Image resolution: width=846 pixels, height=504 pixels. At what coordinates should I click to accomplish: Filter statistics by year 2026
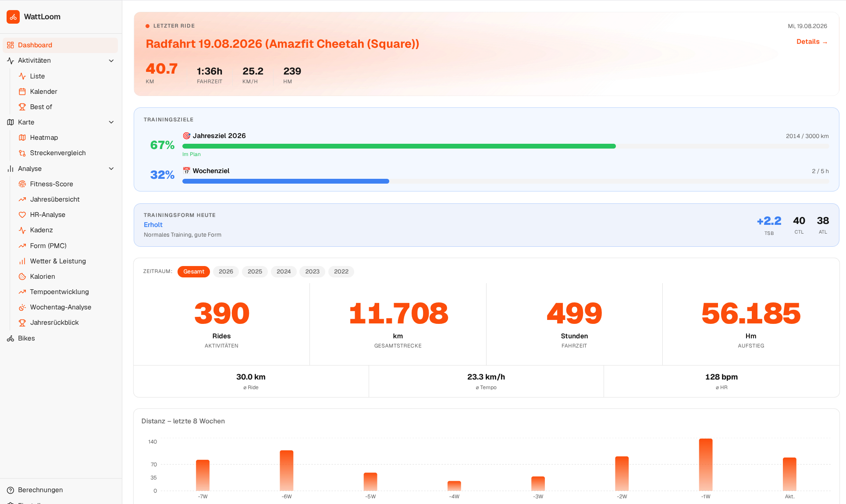226,272
